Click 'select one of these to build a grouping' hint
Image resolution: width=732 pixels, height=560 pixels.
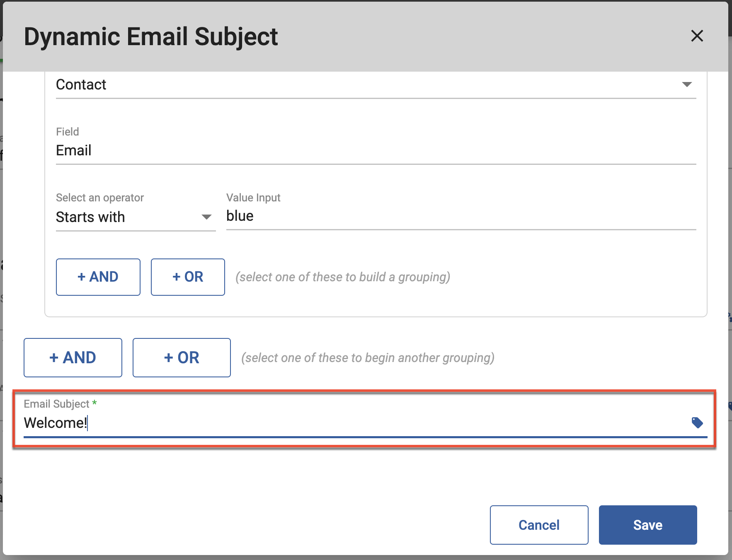click(343, 277)
